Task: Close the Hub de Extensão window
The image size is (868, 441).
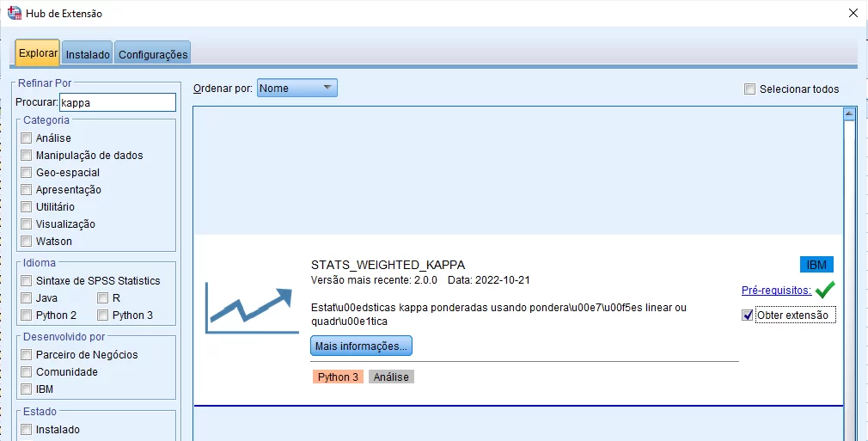Action: pos(853,13)
